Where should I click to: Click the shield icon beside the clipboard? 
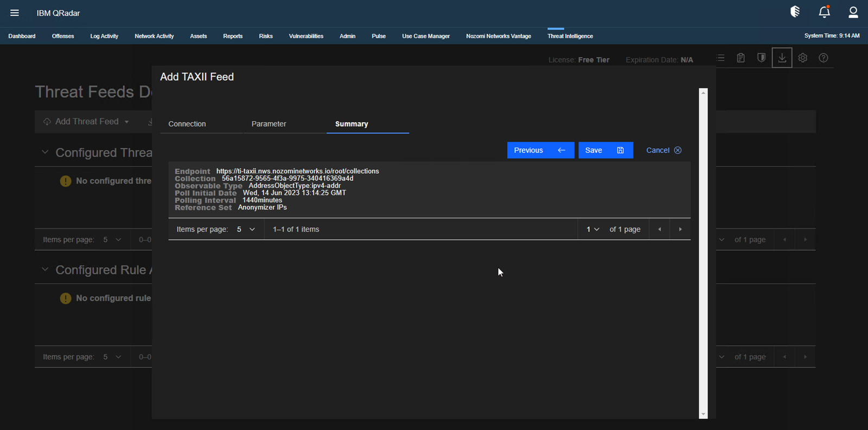point(761,58)
